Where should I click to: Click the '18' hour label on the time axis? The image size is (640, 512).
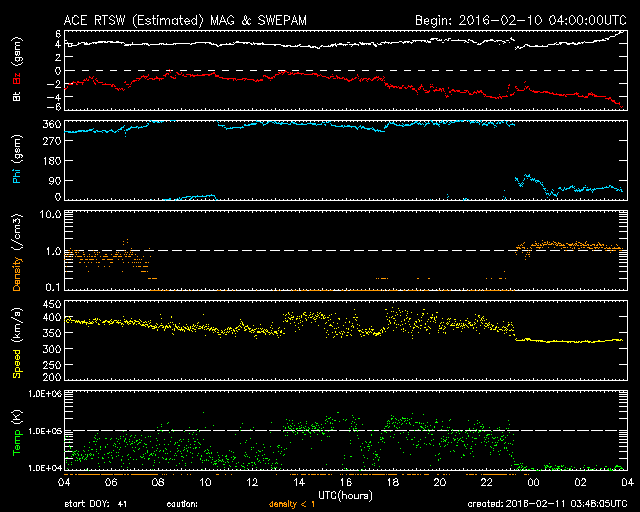click(393, 483)
